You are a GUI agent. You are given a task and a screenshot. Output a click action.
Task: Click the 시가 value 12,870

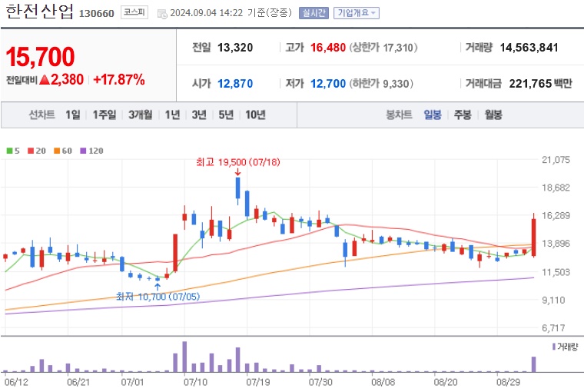coord(235,84)
